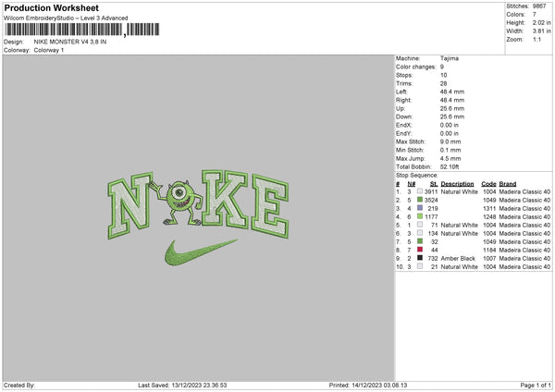Click the Max Stitch value '9.0 mm'

tap(450, 141)
